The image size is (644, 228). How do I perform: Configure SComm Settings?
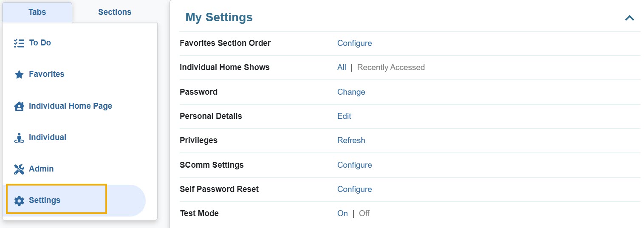(354, 165)
